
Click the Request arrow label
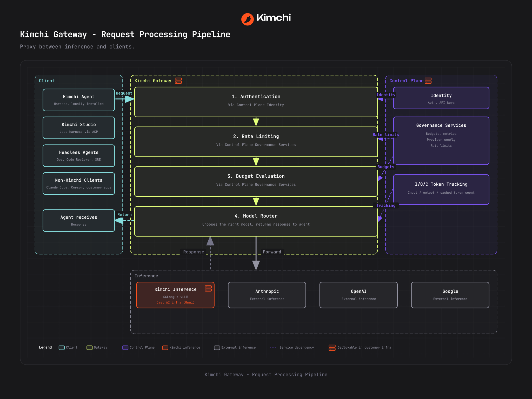coord(124,93)
